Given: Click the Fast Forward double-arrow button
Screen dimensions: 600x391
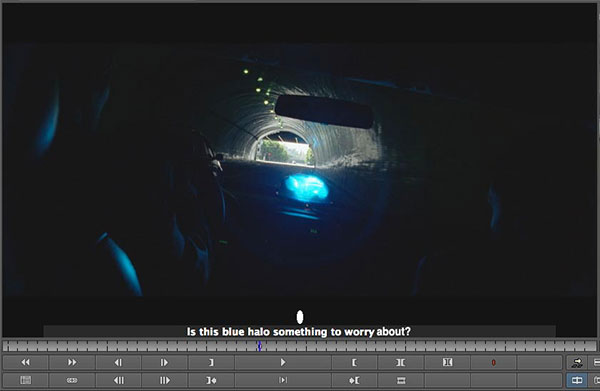Looking at the screenshot, I should 72,362.
